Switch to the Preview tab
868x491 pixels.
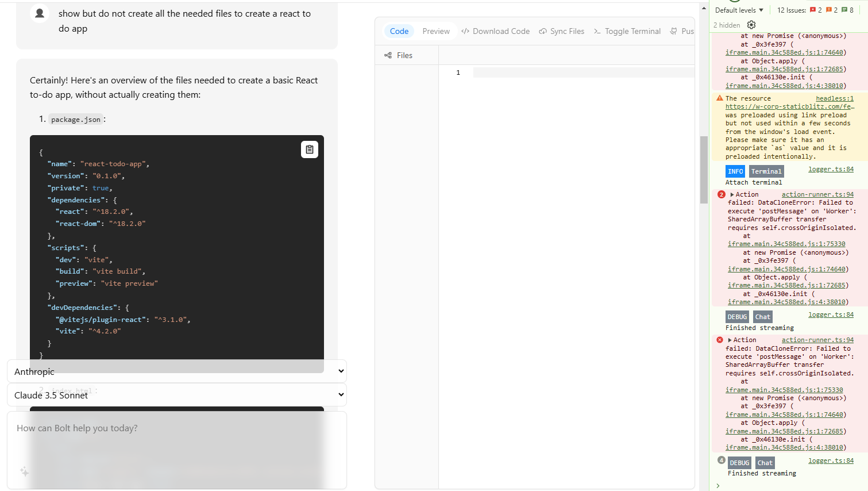click(x=436, y=31)
